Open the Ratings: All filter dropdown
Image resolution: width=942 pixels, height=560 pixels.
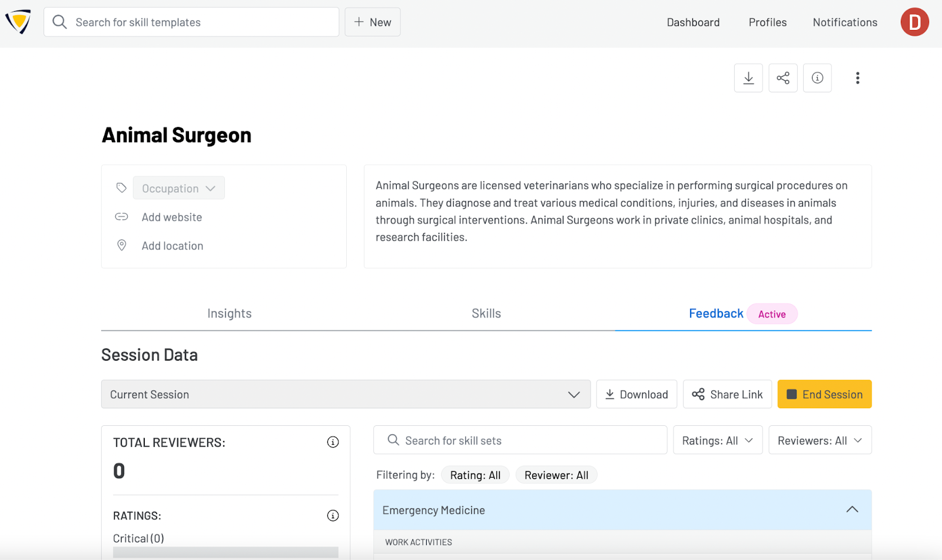(717, 441)
